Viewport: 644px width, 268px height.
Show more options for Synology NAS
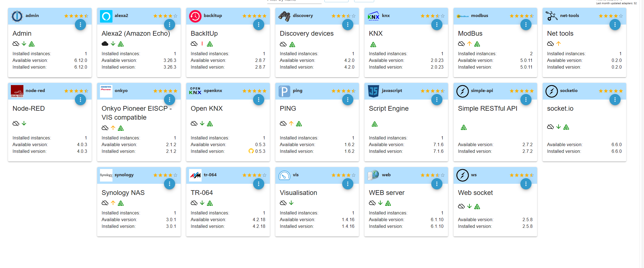(x=170, y=184)
